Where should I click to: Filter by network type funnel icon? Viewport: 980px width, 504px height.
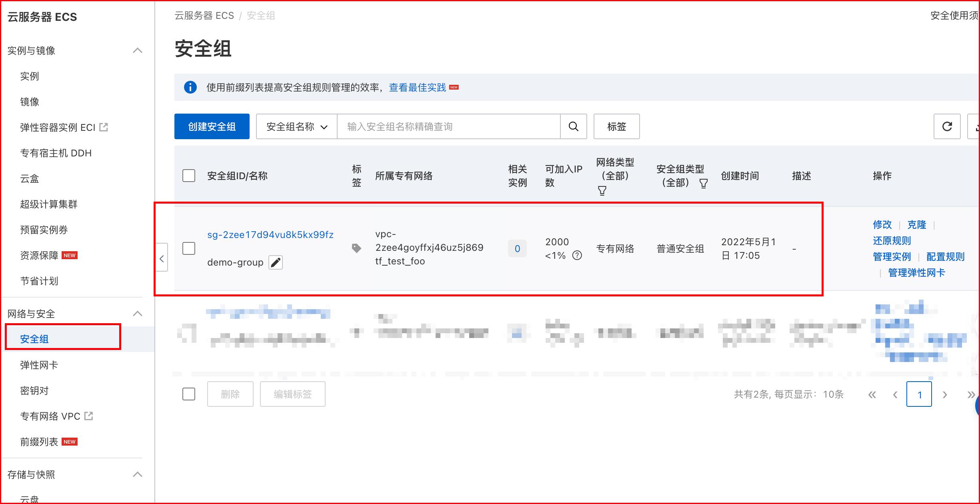[x=602, y=190]
